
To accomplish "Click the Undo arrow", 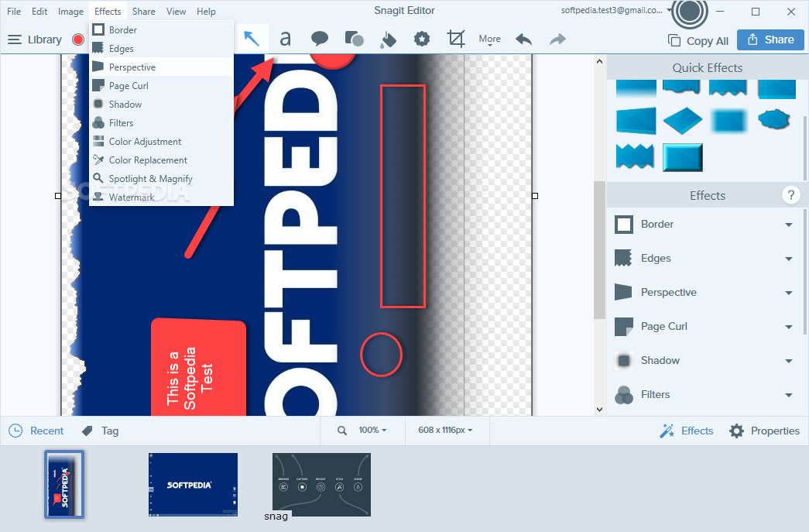I will 523,39.
